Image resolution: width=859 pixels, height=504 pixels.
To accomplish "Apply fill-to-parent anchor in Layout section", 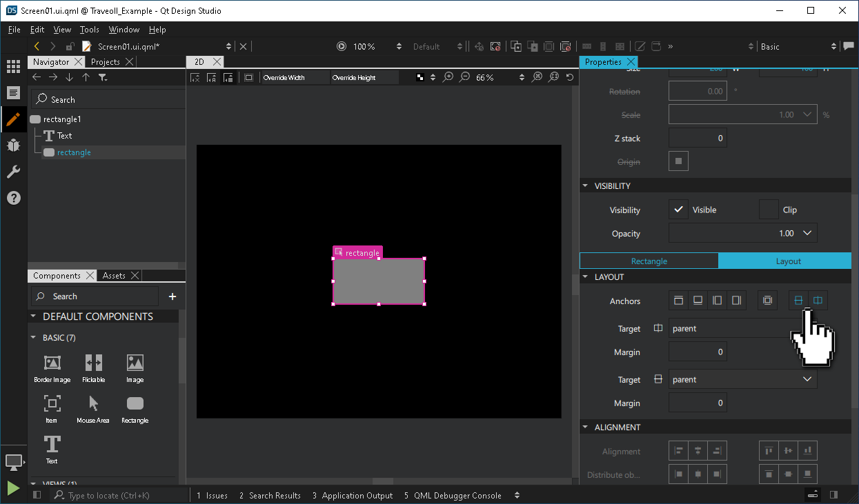I will click(x=767, y=300).
